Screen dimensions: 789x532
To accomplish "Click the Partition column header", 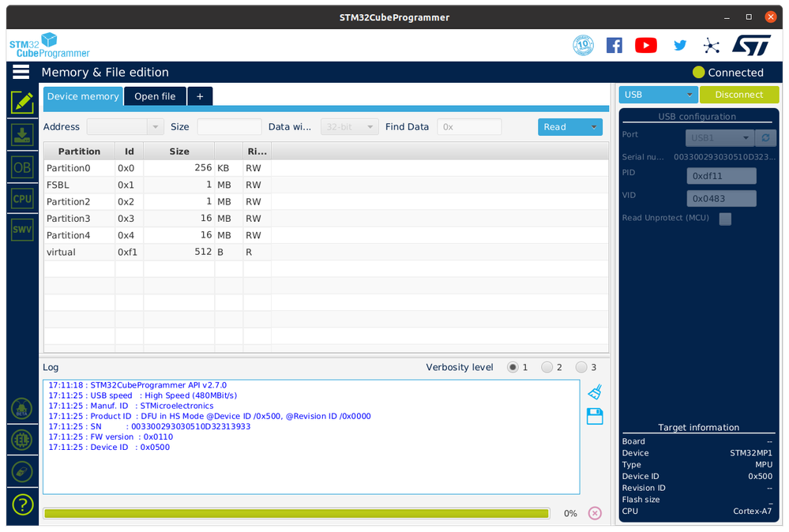I will pos(80,152).
